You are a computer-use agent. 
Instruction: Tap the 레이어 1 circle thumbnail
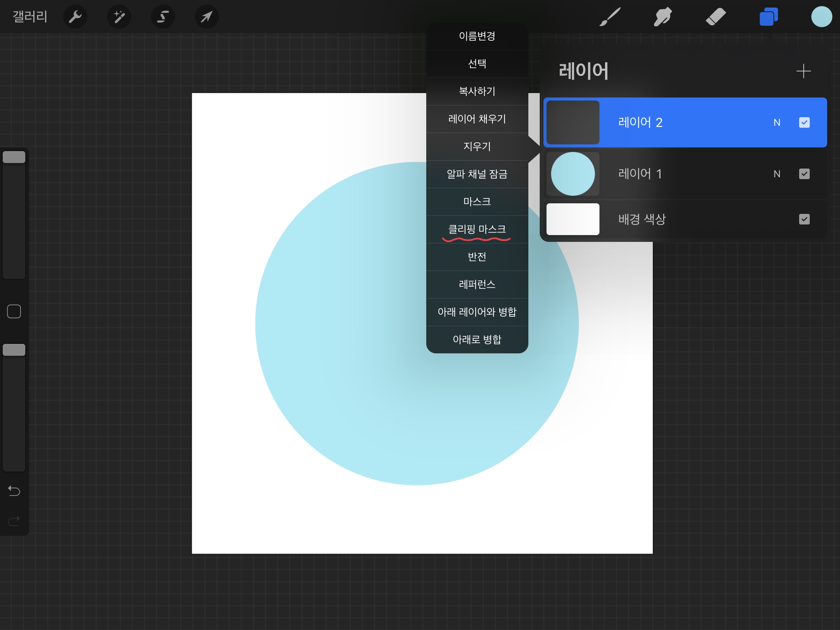pos(573,174)
